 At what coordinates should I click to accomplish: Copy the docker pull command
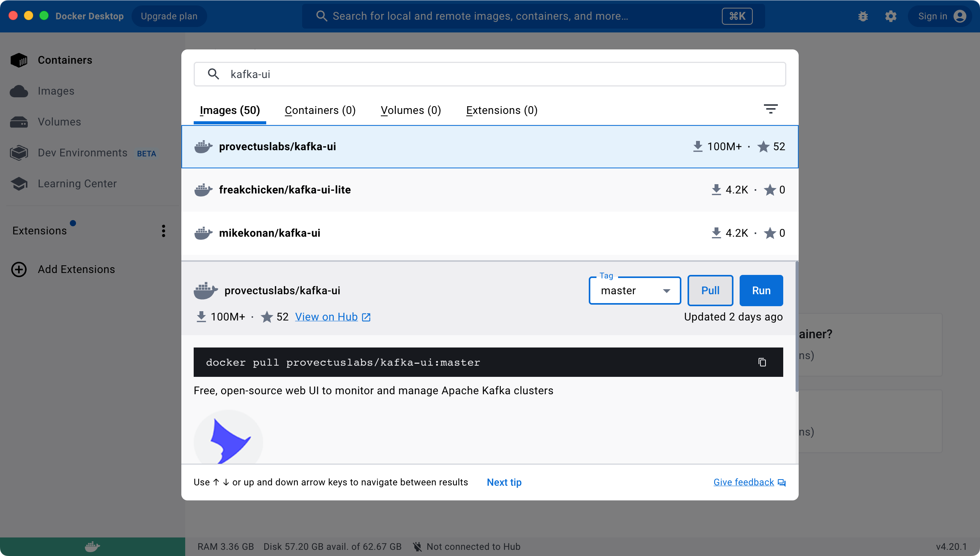point(762,362)
